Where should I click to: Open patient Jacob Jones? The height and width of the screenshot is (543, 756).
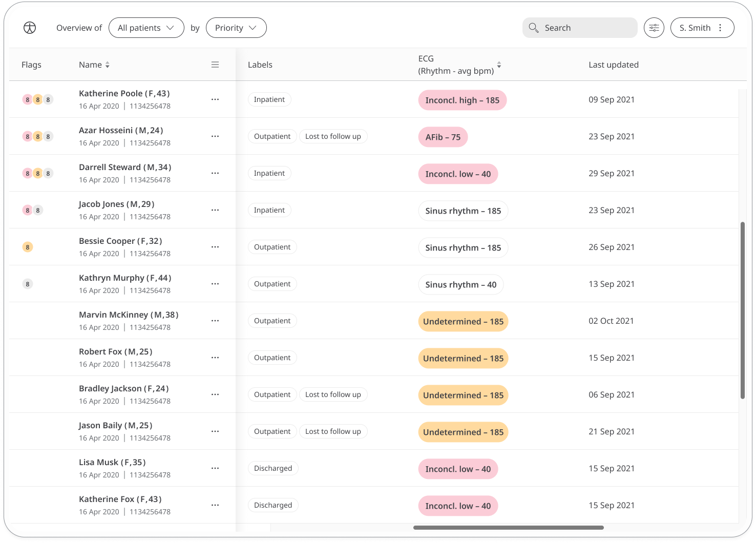[x=117, y=204]
